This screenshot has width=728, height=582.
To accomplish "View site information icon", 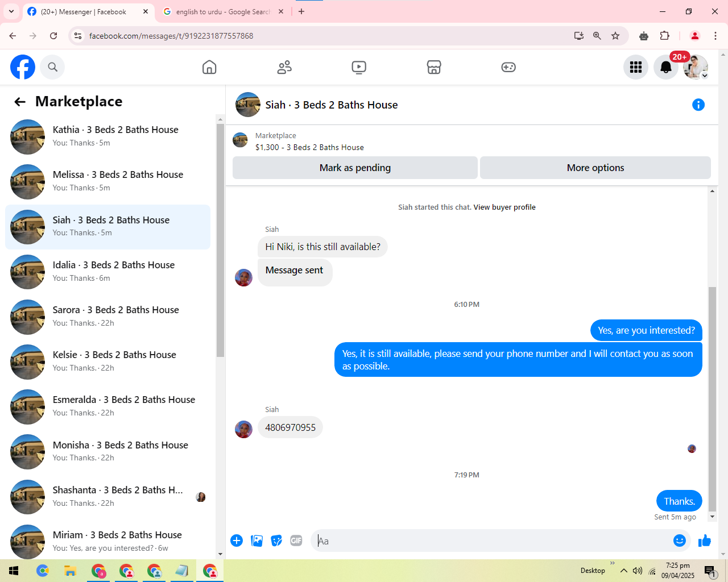I will coord(78,36).
